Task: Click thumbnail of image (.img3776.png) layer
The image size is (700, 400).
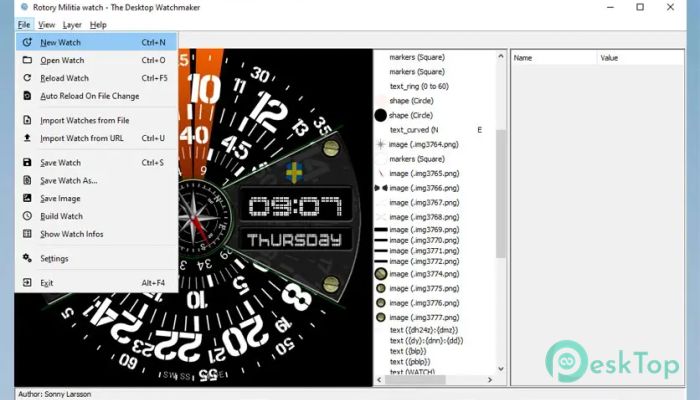Action: click(381, 303)
